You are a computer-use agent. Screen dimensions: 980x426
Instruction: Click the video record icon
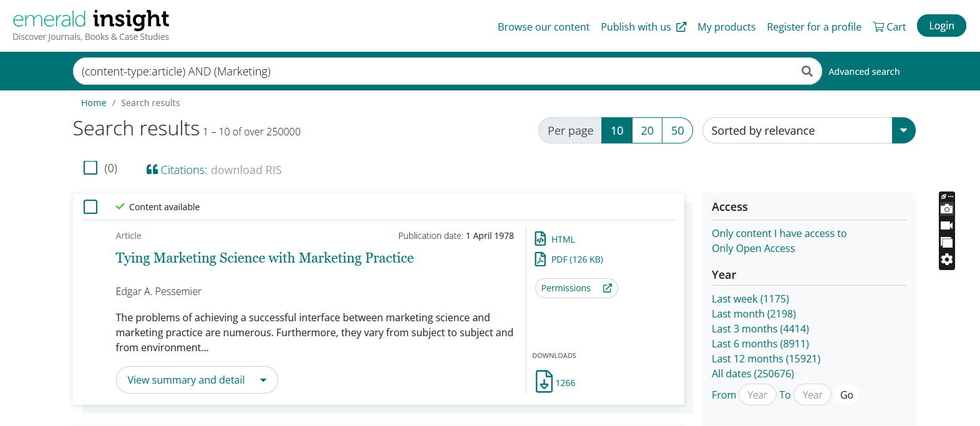[x=946, y=226]
